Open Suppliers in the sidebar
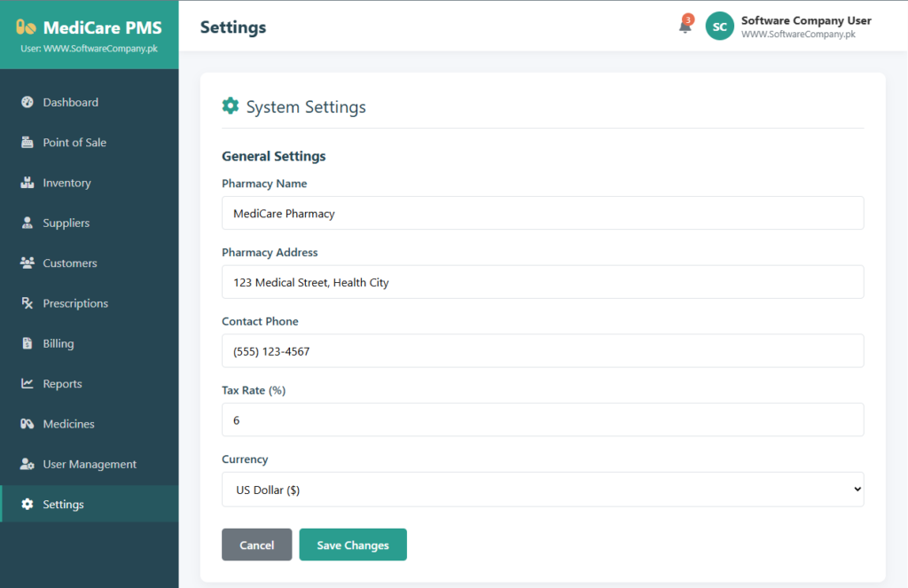This screenshot has height=588, width=908. pos(66,223)
